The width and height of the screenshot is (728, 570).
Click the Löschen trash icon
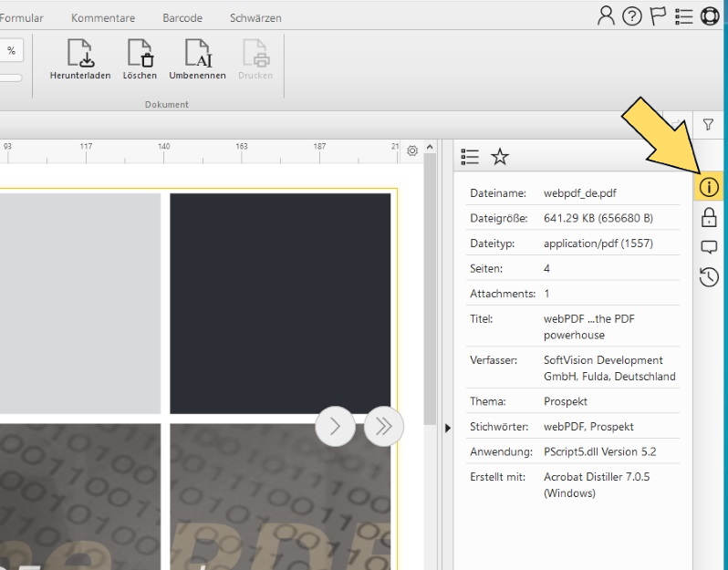140,53
